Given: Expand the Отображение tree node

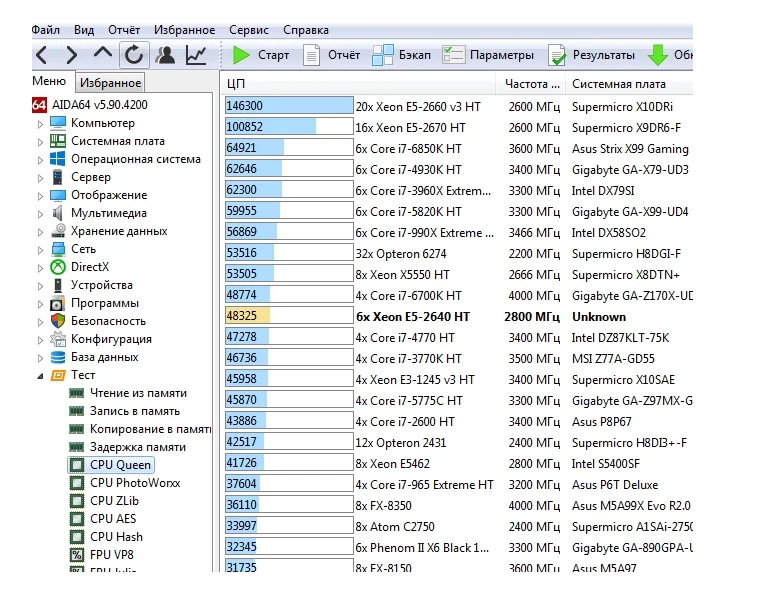Looking at the screenshot, I should click(x=40, y=196).
